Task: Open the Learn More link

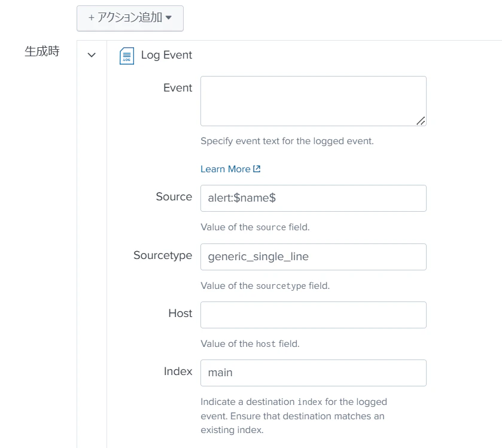Action: coord(230,169)
